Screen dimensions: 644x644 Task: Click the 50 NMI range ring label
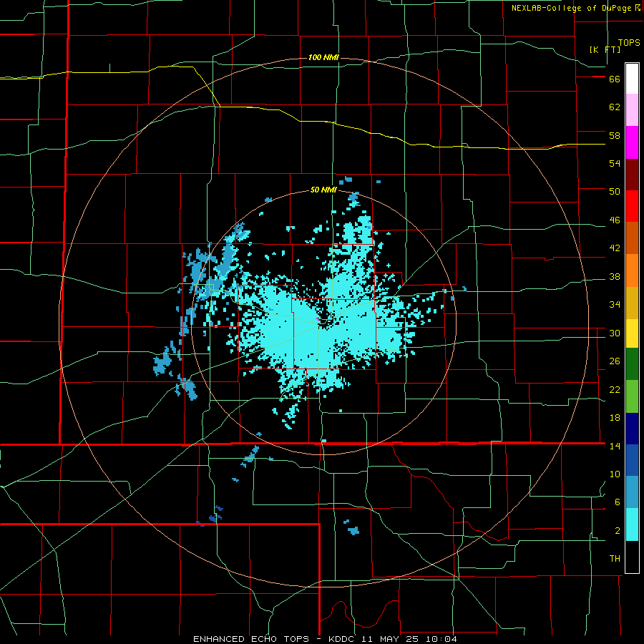[x=323, y=190]
